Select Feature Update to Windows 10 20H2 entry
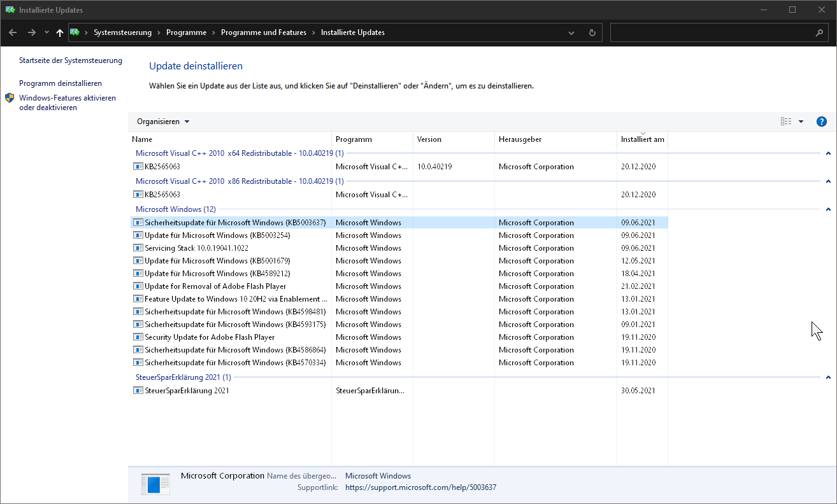This screenshot has height=504, width=837. click(236, 299)
